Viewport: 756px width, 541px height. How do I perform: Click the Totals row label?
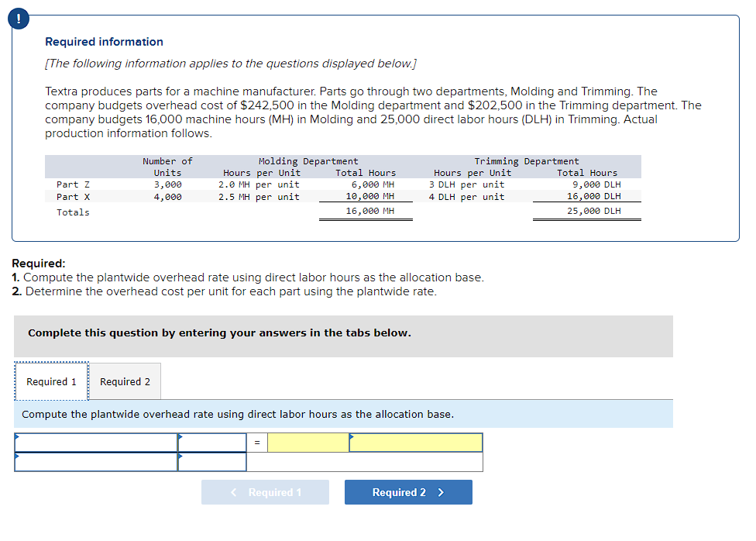tap(73, 212)
